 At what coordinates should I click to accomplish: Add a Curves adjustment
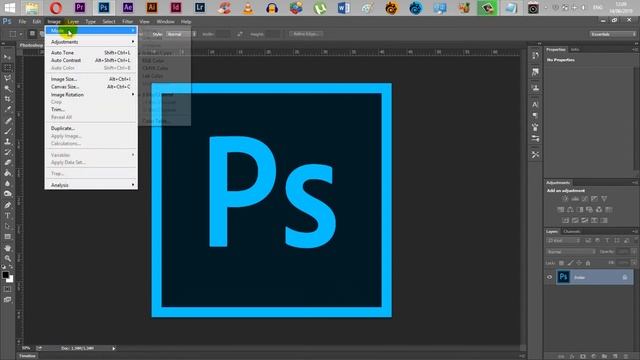tap(585, 199)
